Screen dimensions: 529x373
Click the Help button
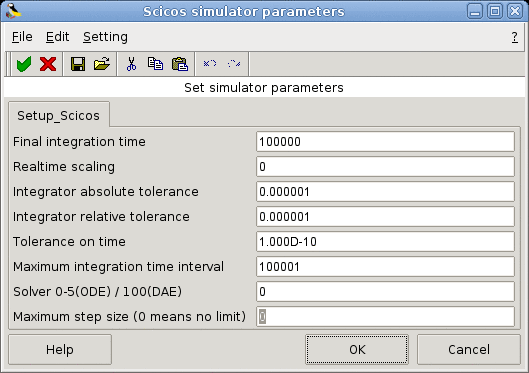click(60, 349)
